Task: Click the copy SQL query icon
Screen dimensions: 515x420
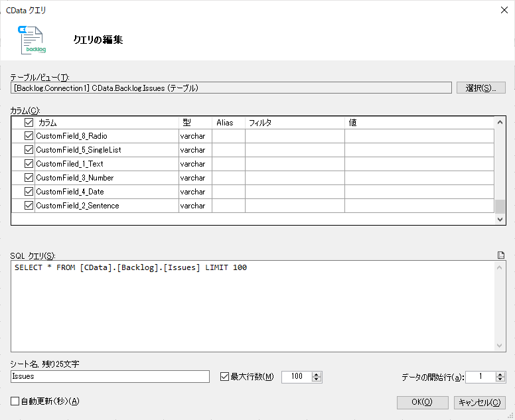Action: (501, 255)
